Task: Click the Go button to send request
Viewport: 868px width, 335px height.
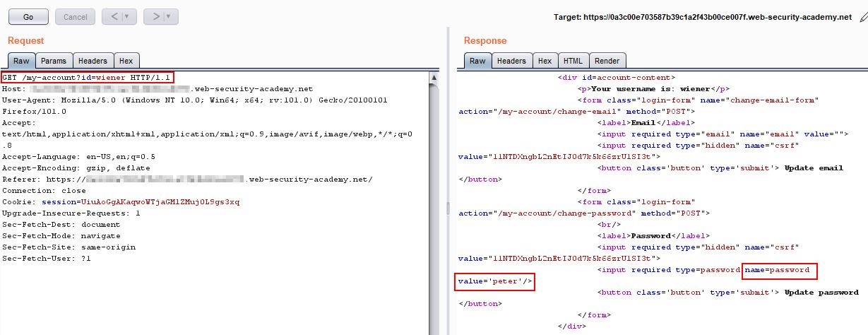Action: point(28,16)
